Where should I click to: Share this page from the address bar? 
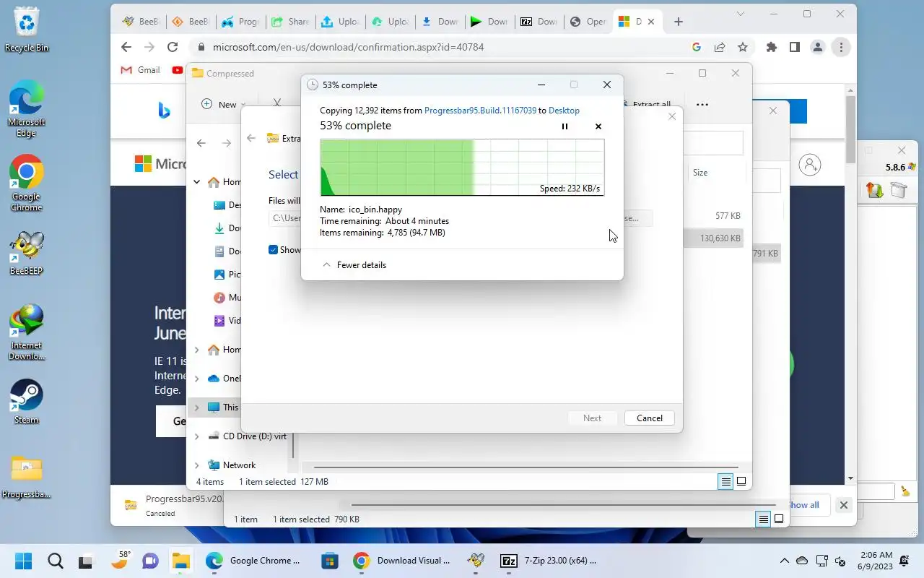point(720,47)
